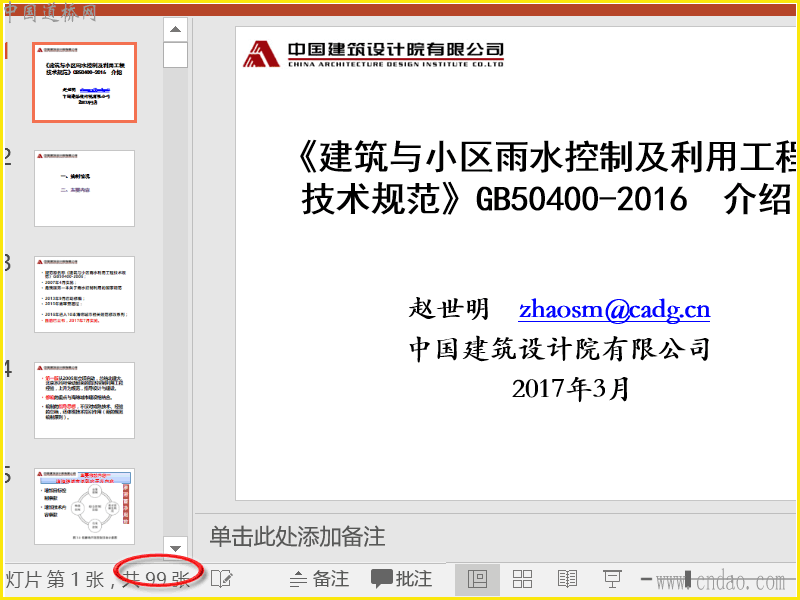Click the slide count status text
Image resolution: width=800 pixels, height=600 pixels.
pyautogui.click(x=97, y=580)
